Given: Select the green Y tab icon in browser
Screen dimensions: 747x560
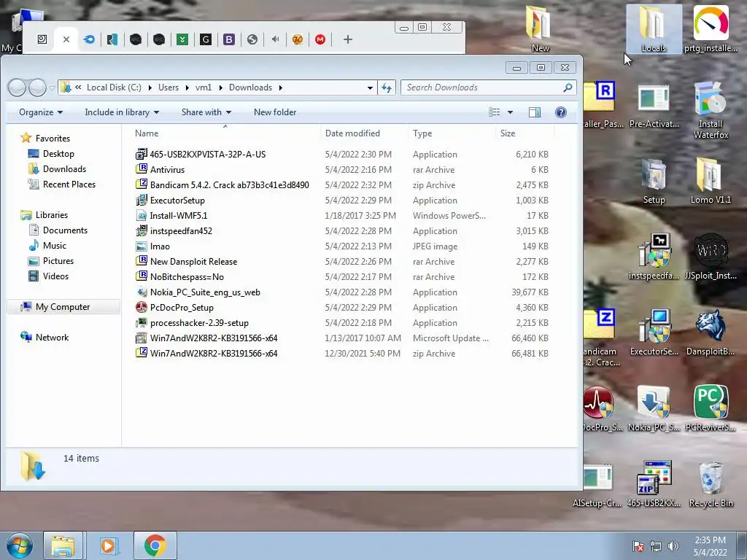Looking at the screenshot, I should (x=182, y=39).
